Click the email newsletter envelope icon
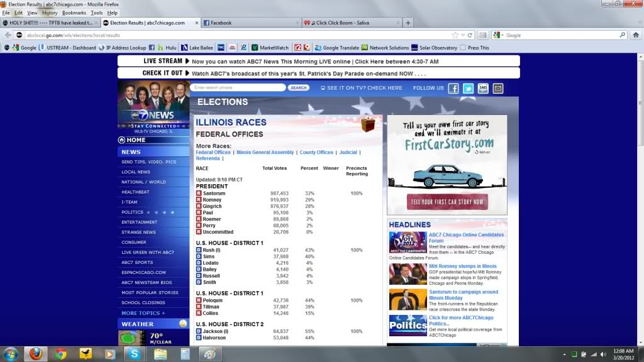The image size is (644, 362). point(498,89)
